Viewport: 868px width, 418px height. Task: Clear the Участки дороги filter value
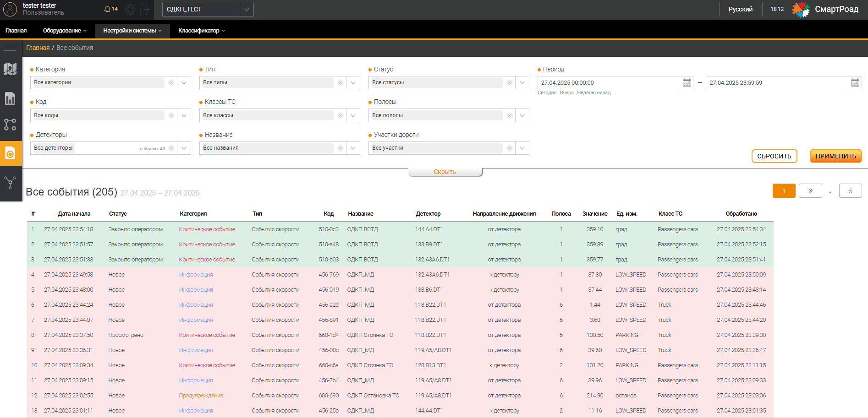pos(509,148)
